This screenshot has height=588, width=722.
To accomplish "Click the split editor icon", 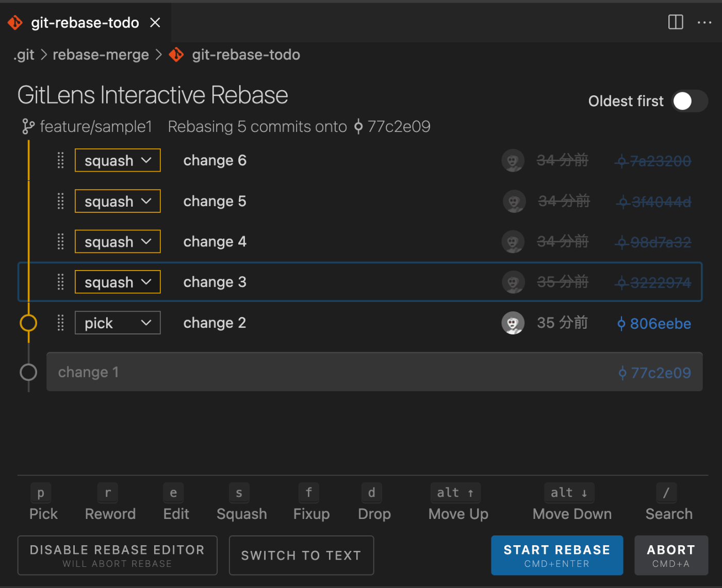I will click(x=675, y=22).
